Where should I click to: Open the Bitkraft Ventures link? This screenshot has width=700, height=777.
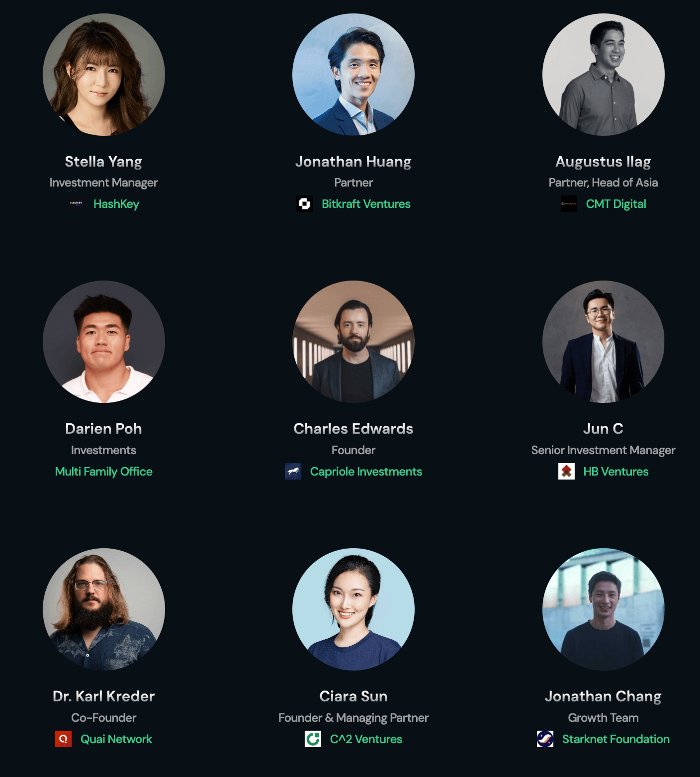point(366,204)
